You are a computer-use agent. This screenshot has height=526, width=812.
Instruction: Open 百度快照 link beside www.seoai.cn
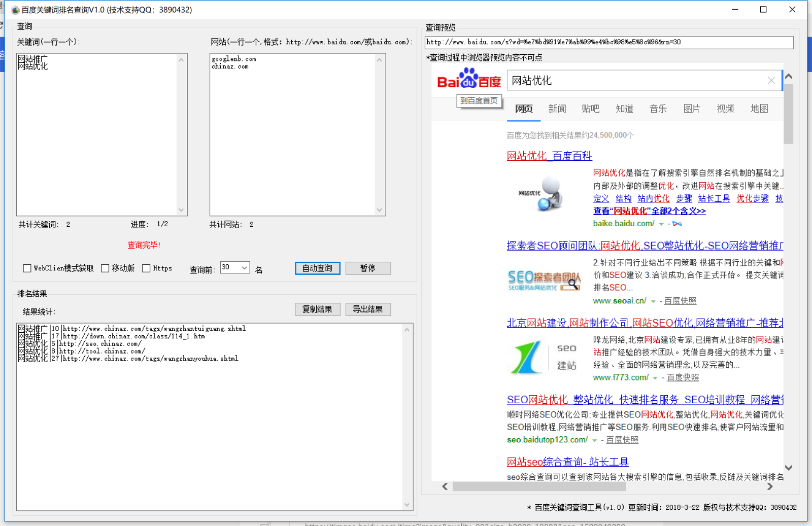point(681,301)
